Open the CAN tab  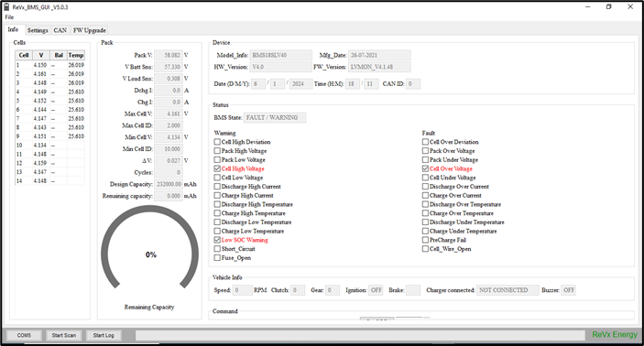(60, 30)
